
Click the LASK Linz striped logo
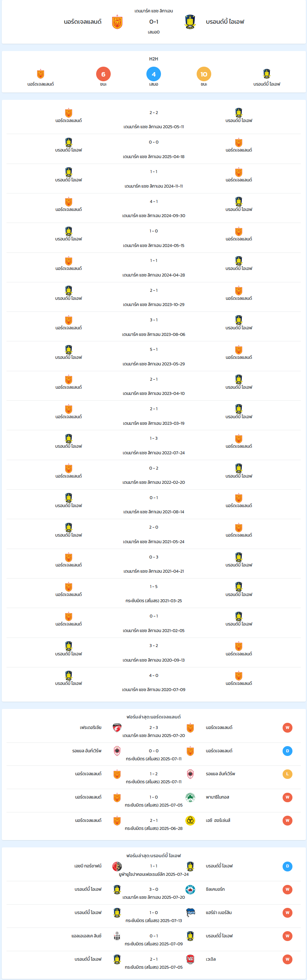(117, 936)
